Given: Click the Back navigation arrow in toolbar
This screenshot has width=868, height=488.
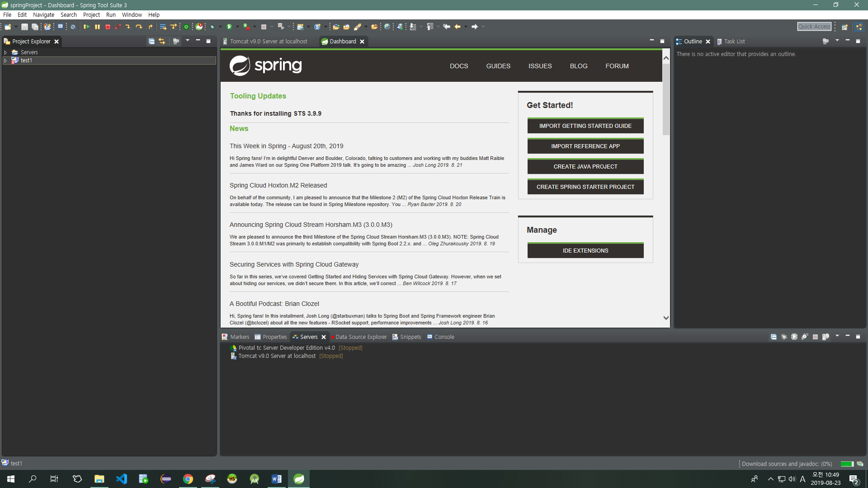Looking at the screenshot, I should (x=458, y=27).
